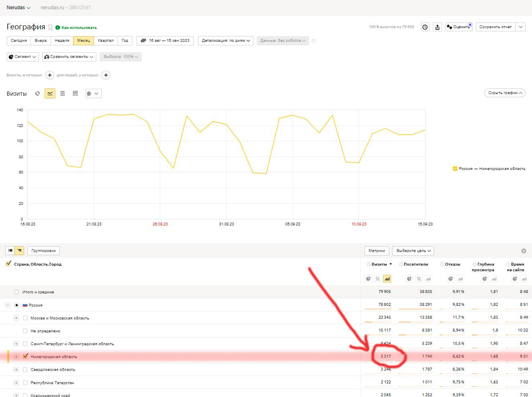The image size is (532, 397).
Task: Switch chart to pie chart view
Action: click(37, 94)
